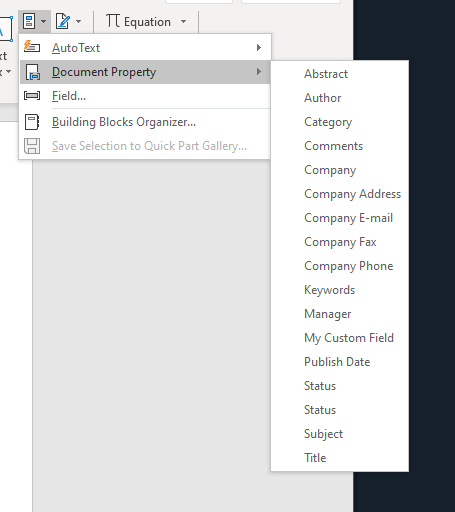Insert the Author property
This screenshot has height=512, width=455.
tap(340, 98)
